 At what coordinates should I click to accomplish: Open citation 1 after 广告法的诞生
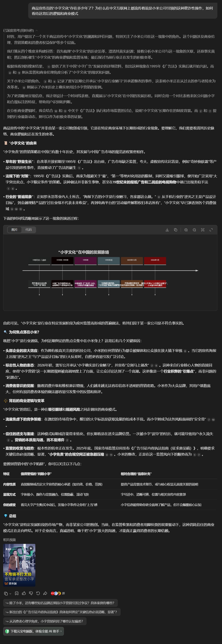point(79,168)
